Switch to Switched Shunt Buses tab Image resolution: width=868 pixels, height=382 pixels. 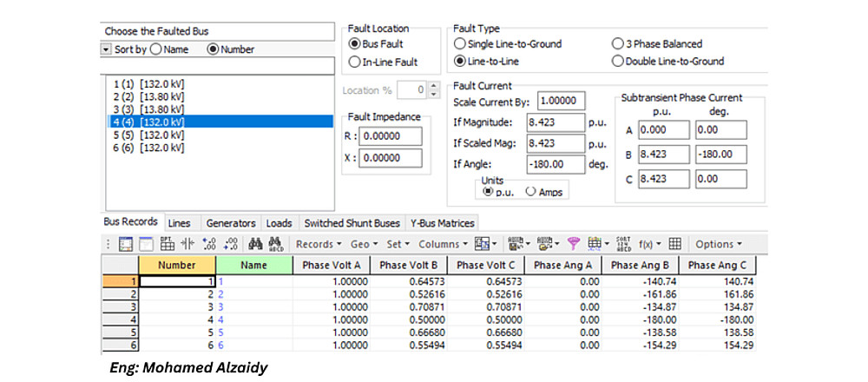(x=352, y=223)
